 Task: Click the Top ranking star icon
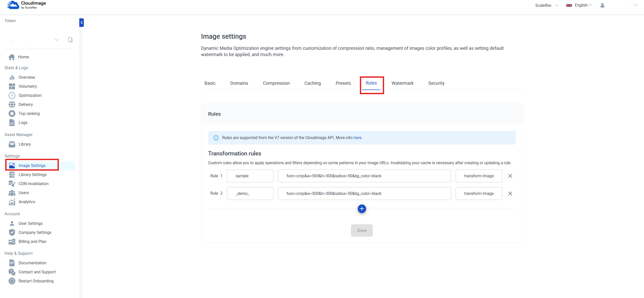click(12, 113)
